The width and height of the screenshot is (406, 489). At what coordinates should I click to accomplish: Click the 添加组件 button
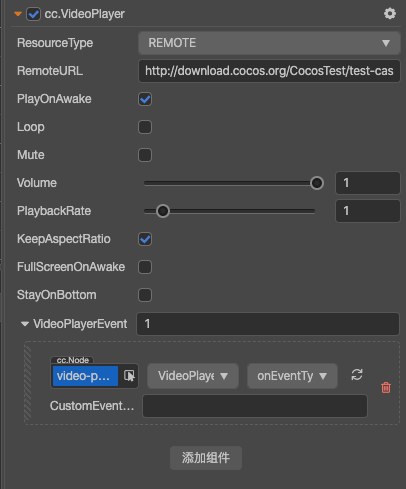206,458
